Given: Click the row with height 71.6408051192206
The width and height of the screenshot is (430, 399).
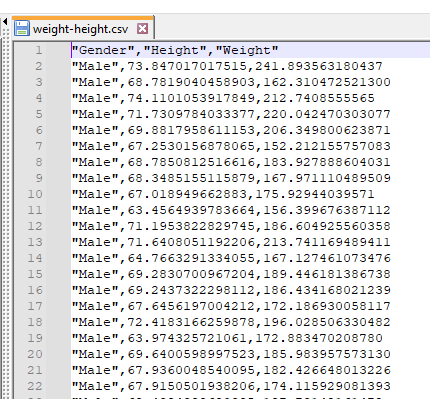Looking at the screenshot, I should tap(231, 242).
